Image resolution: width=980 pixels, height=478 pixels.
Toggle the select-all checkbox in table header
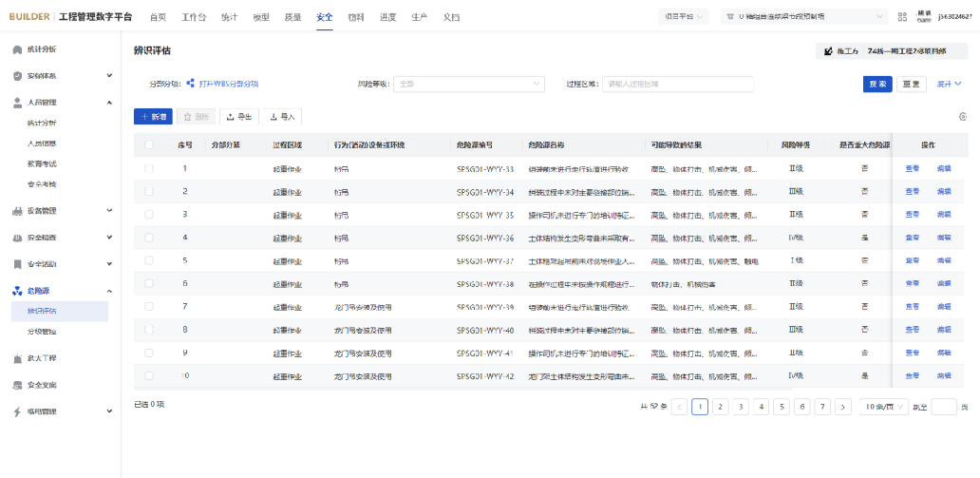(149, 145)
